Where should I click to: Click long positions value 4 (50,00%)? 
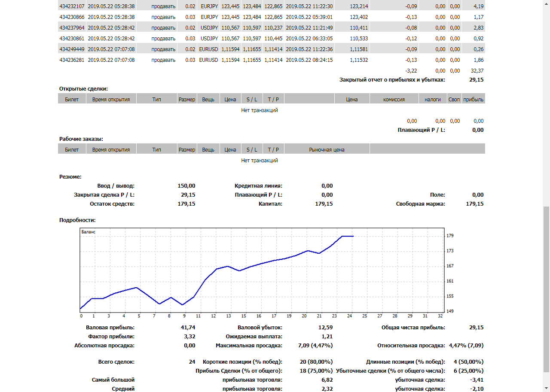[x=468, y=362]
